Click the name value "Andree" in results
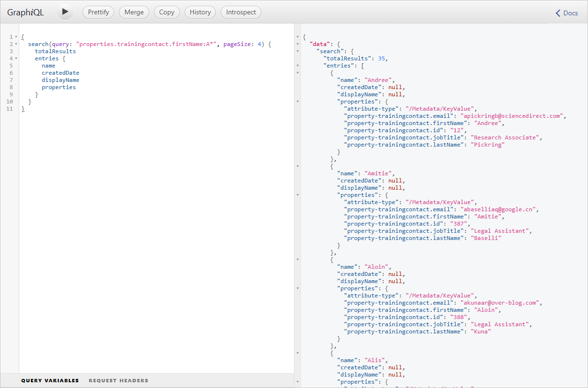 point(379,80)
